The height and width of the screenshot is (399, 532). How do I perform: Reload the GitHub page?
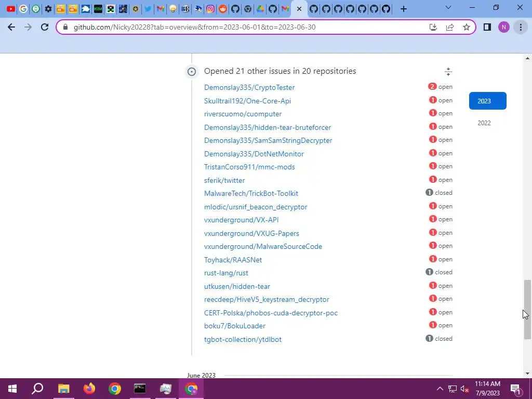point(45,27)
